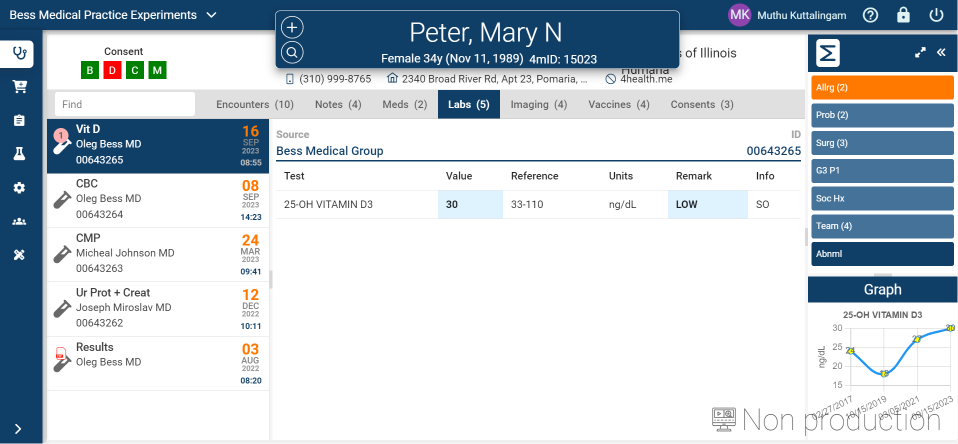The image size is (958, 444).
Task: Click the help question mark icon
Action: [x=870, y=15]
